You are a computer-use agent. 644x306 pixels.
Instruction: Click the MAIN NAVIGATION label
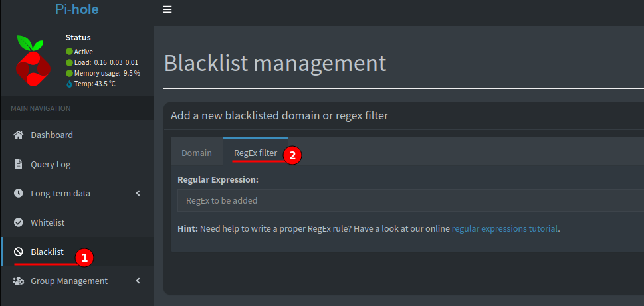click(x=41, y=108)
